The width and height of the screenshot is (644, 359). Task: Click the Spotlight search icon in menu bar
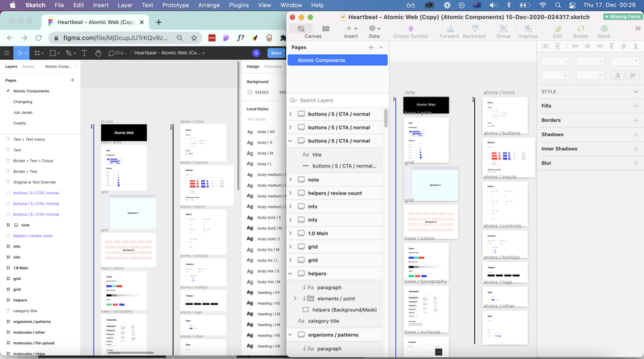[x=558, y=5]
